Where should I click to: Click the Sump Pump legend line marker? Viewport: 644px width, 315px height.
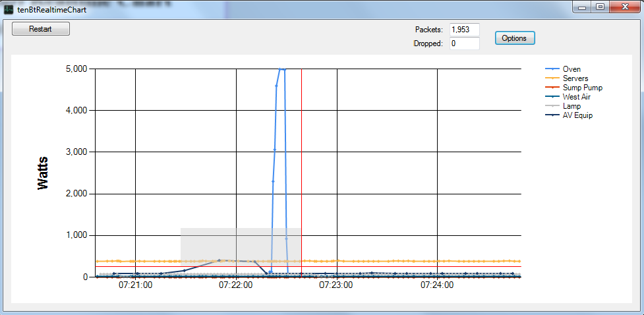[552, 88]
